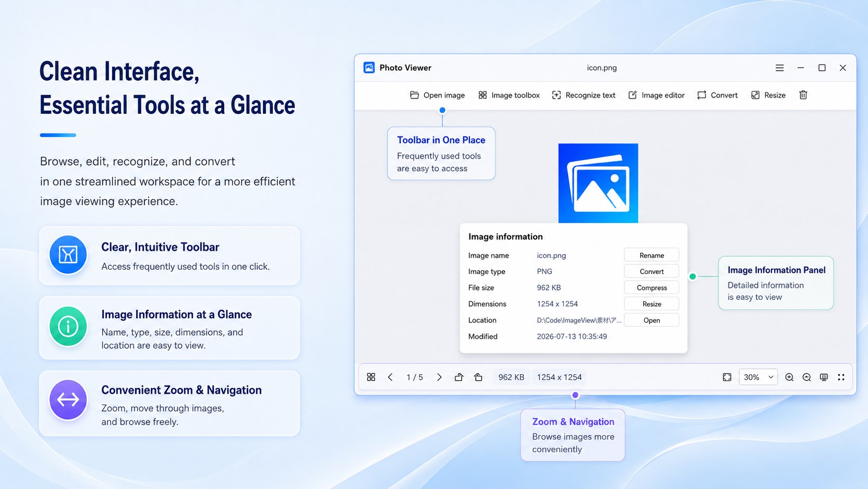Image resolution: width=868 pixels, height=489 pixels.
Task: Click the Location path D:\Code\ImageView
Action: point(579,320)
